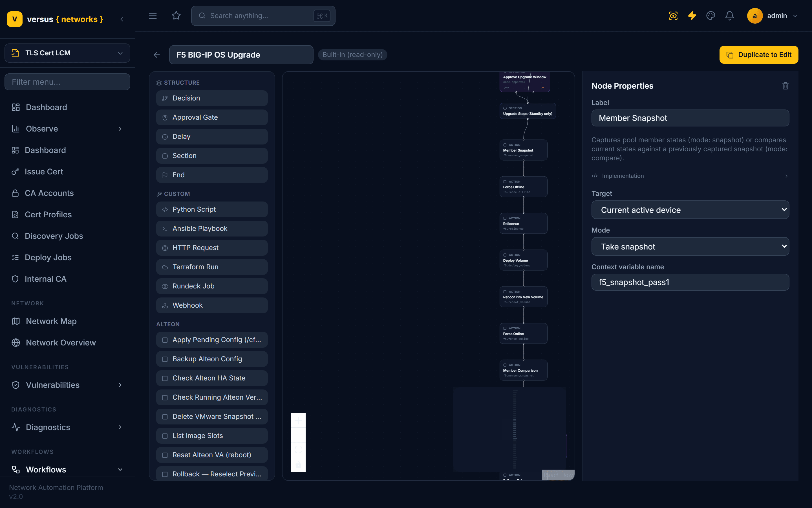812x508 pixels.
Task: Click the Context variable name field
Action: coord(690,282)
